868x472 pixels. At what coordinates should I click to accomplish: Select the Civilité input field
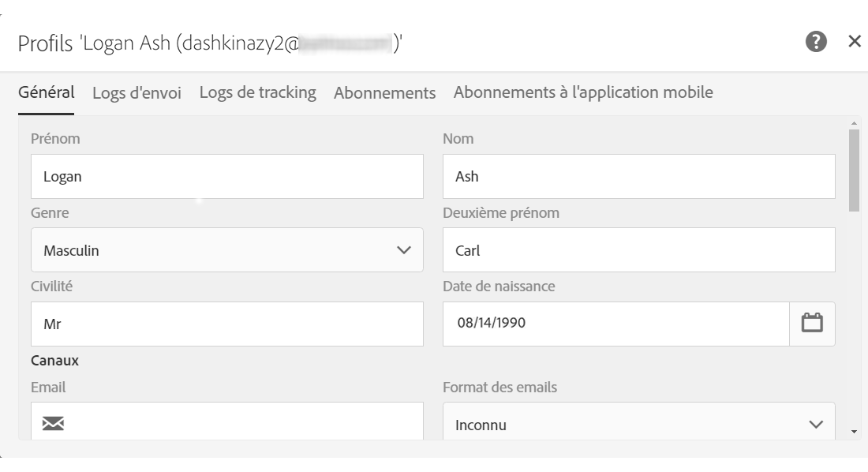pyautogui.click(x=226, y=324)
